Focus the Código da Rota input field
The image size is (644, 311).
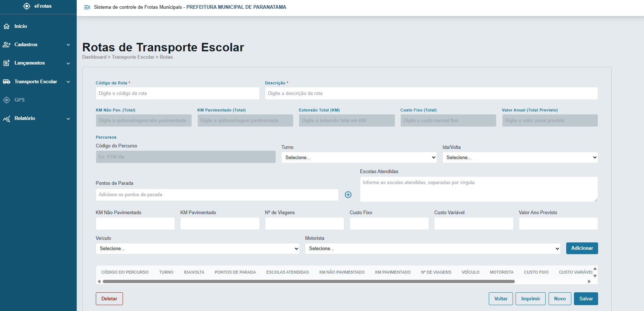pyautogui.click(x=178, y=94)
